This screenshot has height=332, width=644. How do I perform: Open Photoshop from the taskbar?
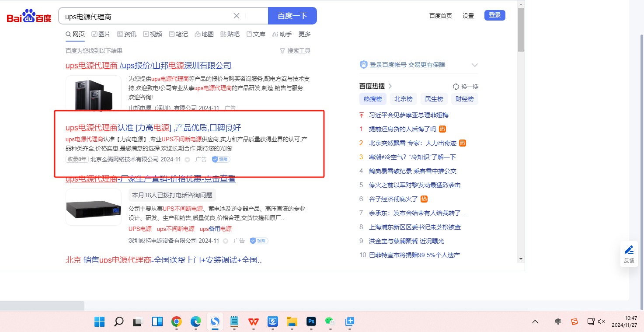[x=311, y=322]
